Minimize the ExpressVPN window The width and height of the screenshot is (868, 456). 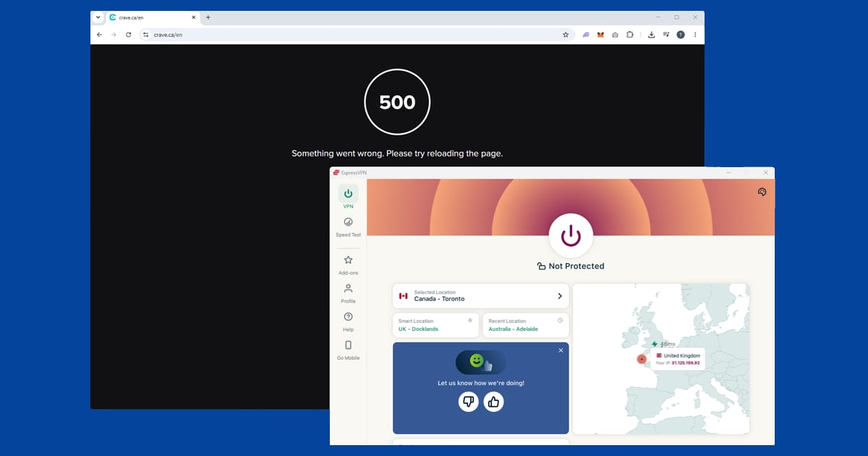coord(728,173)
